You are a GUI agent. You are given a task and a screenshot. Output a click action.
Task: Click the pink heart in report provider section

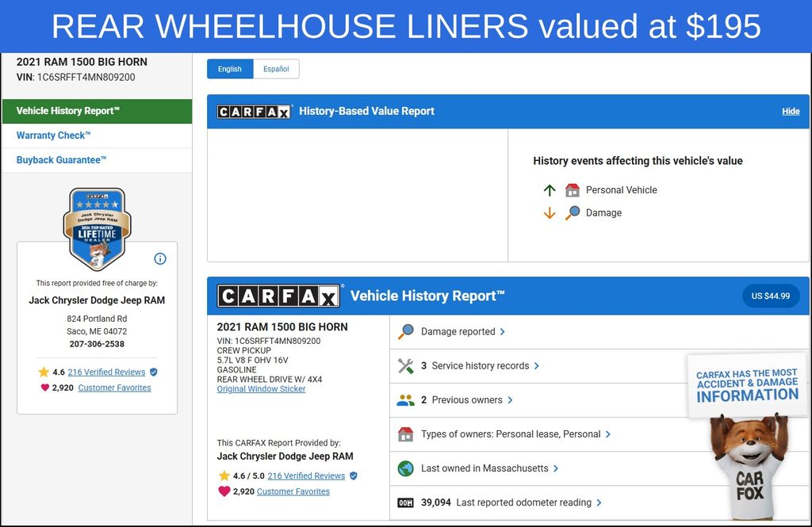pos(224,491)
